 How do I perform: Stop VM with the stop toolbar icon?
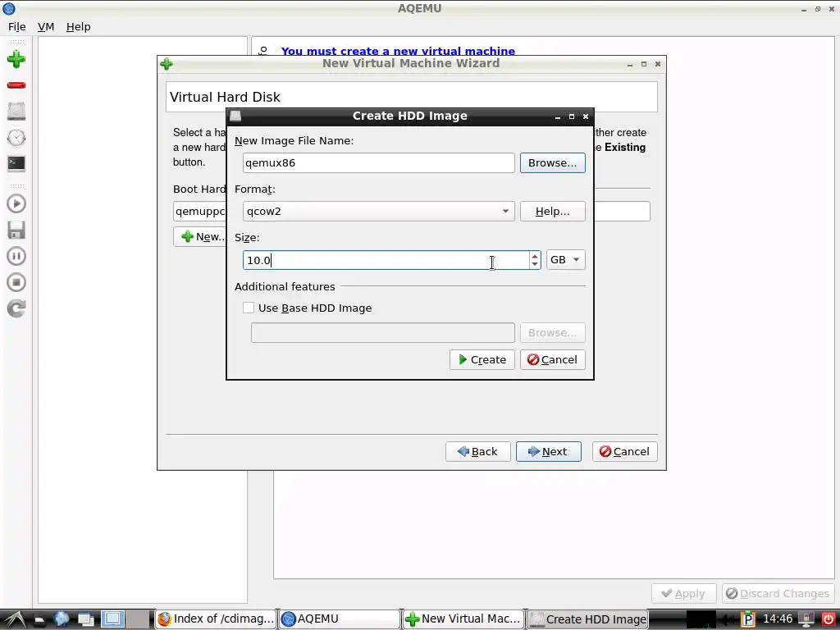pyautogui.click(x=16, y=282)
